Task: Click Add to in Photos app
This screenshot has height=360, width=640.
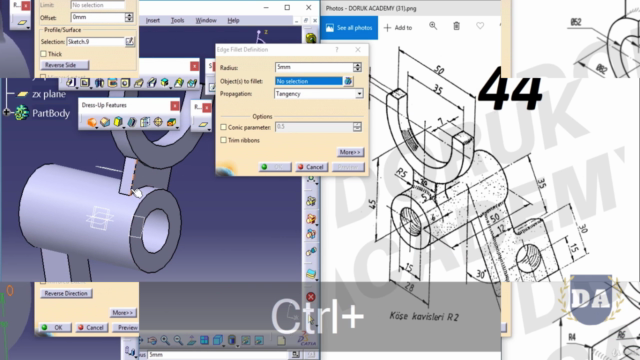Action: 398,28
